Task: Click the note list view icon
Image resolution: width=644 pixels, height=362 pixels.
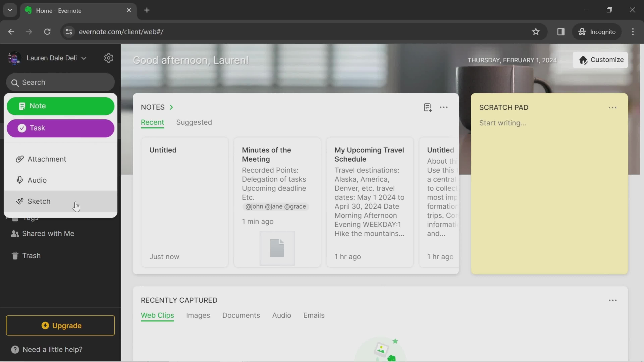Action: click(427, 107)
